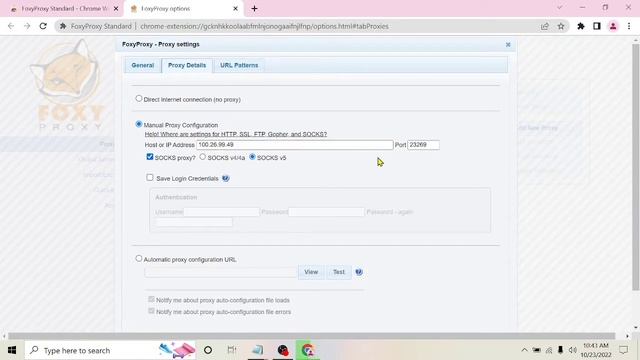Share this page icon in address bar
Screen dimensions: 640x360
tap(544, 26)
